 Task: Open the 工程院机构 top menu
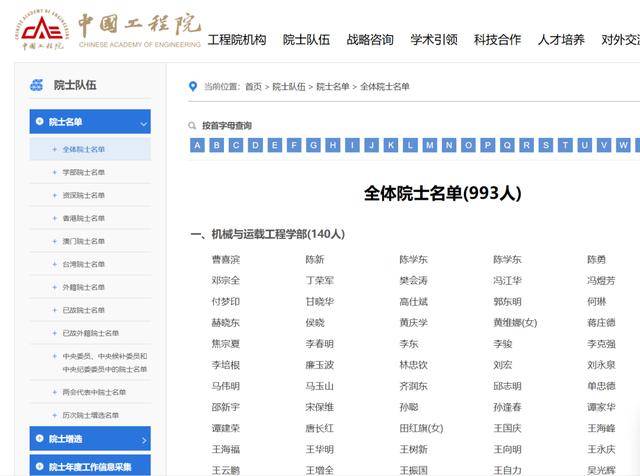pyautogui.click(x=237, y=40)
